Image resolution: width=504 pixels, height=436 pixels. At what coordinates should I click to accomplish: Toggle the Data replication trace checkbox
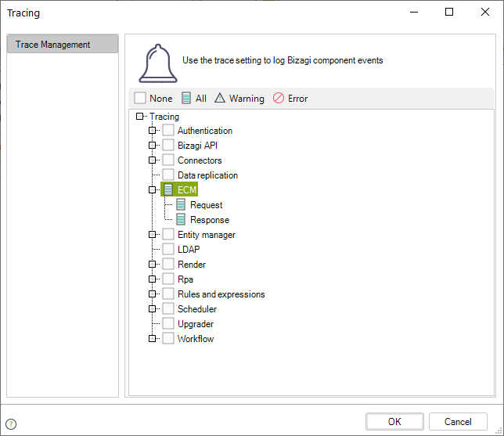[x=168, y=175]
